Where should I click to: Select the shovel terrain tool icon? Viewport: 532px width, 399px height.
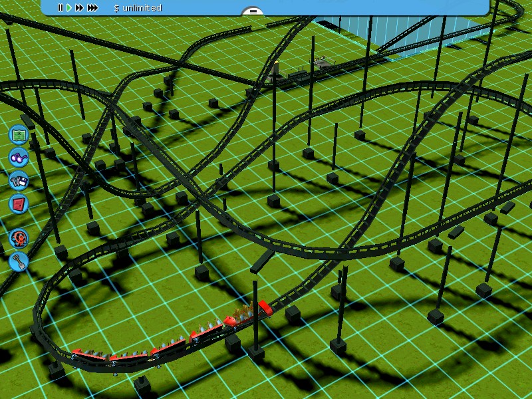(19, 261)
